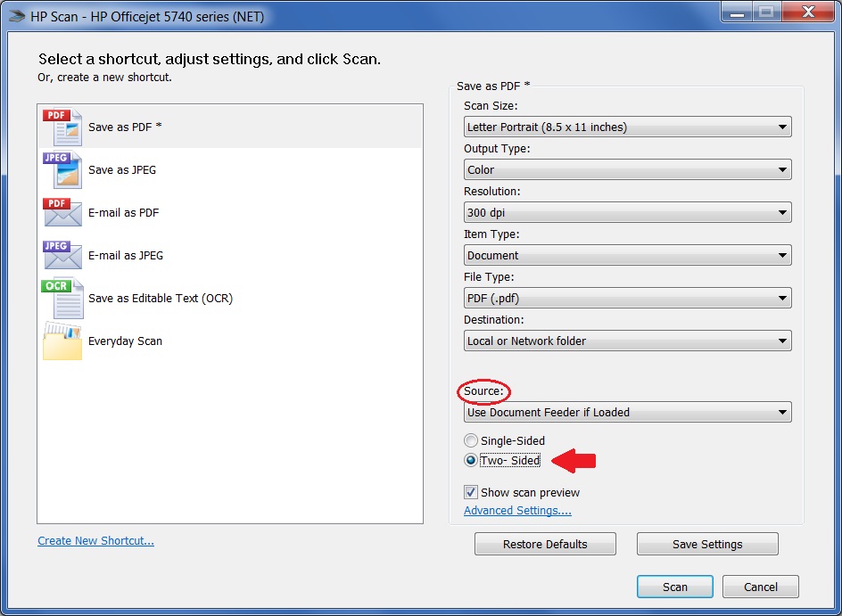Select the Single-Sided scan option

[470, 440]
